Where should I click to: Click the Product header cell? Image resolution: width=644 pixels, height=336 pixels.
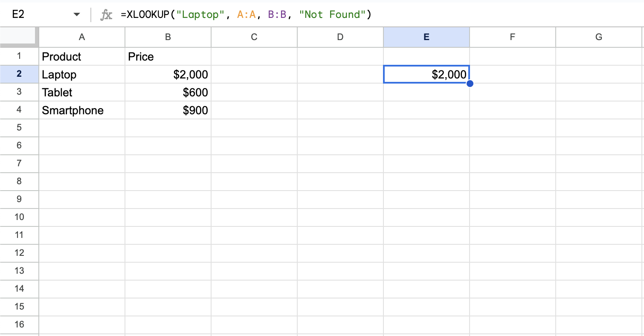(x=82, y=57)
